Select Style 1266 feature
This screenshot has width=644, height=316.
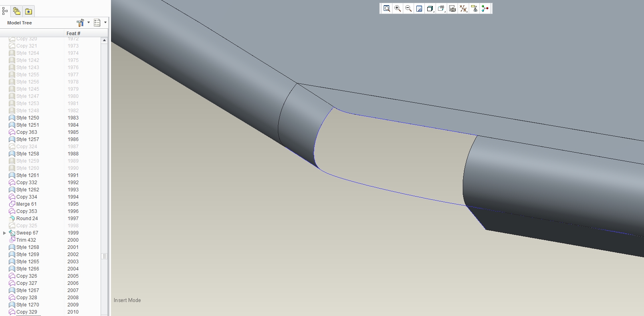coord(24,269)
